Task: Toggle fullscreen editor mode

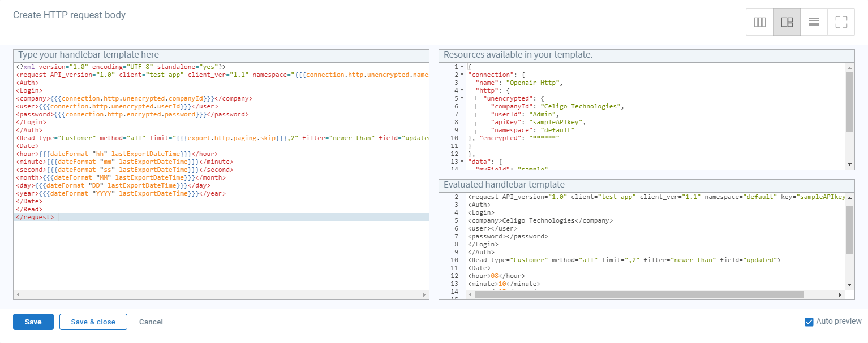Action: point(841,22)
